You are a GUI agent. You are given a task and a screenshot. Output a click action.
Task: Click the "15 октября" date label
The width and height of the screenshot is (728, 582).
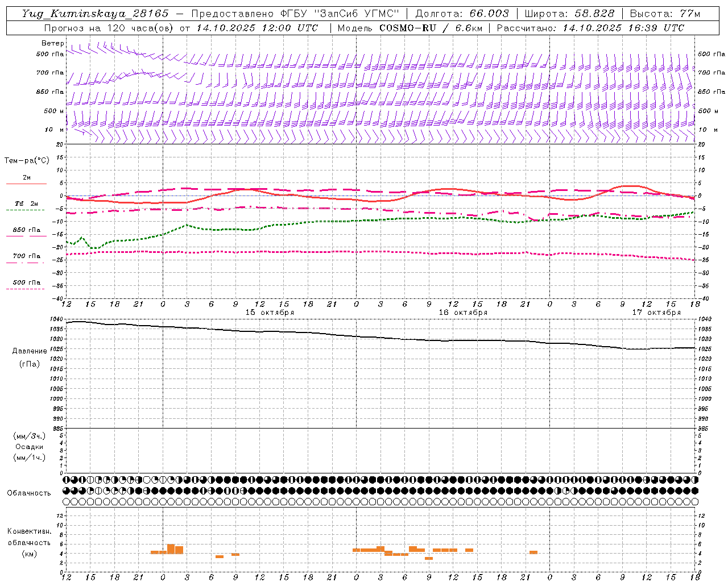click(270, 313)
